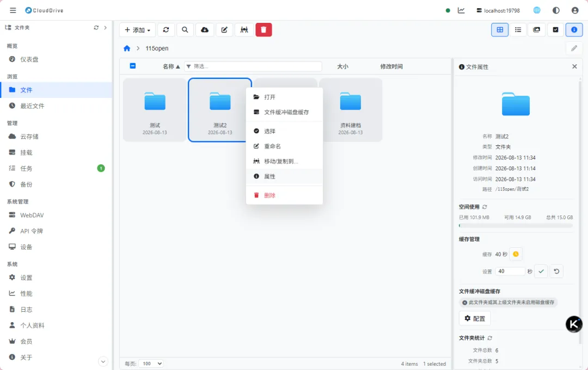588x370 pixels.
Task: Go to the home breadcrumb
Action: click(127, 48)
